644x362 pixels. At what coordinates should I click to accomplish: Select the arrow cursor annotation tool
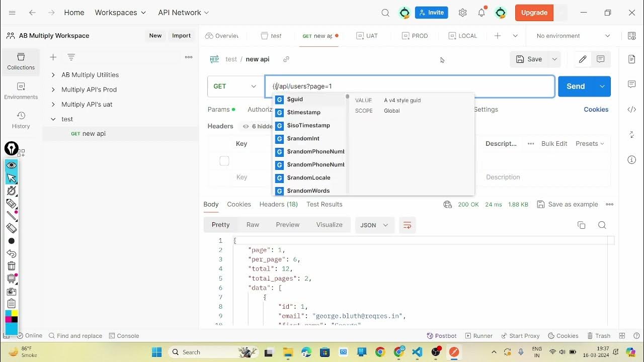point(12,178)
